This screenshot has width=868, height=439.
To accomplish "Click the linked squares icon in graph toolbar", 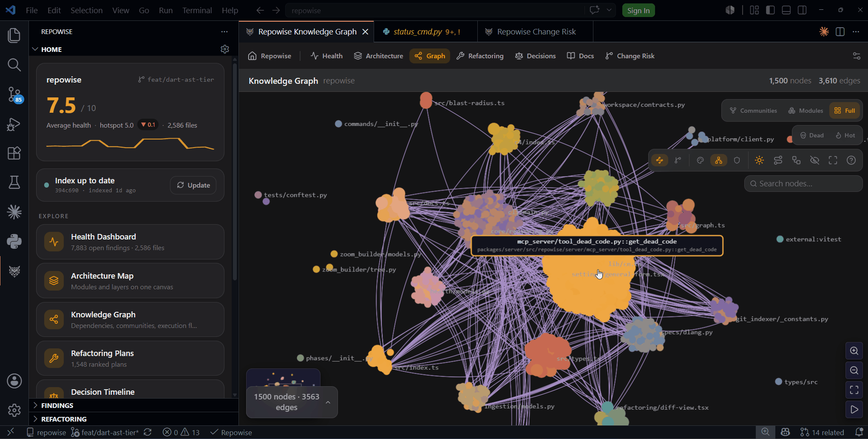I will tap(796, 160).
